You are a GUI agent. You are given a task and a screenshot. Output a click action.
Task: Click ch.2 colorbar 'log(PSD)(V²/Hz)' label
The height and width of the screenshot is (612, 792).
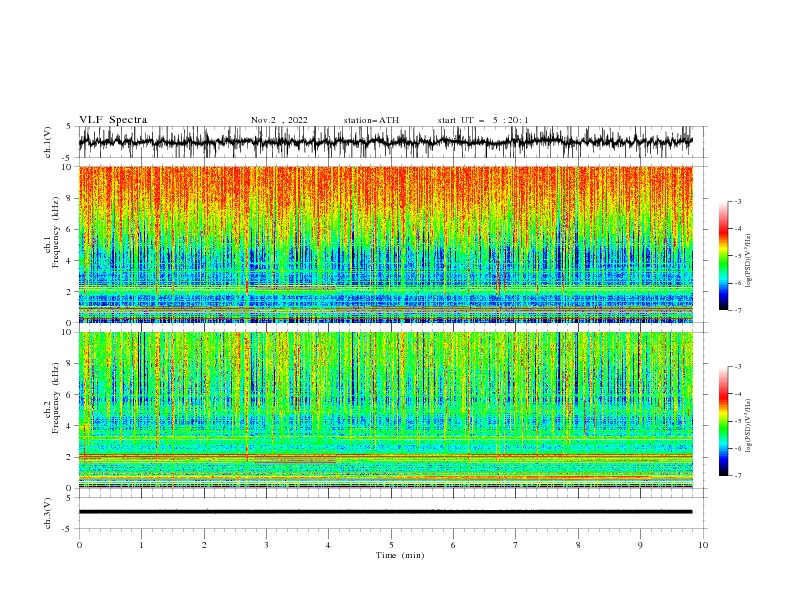(749, 426)
